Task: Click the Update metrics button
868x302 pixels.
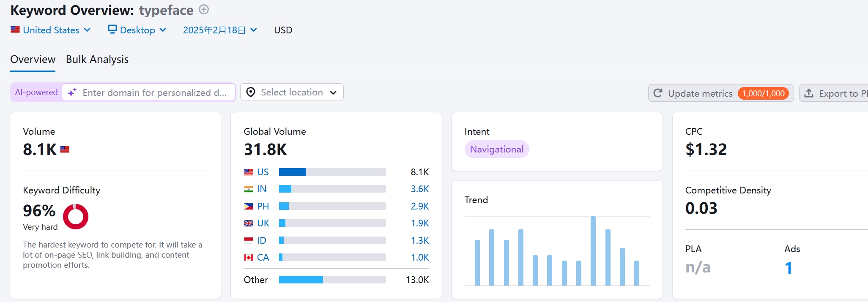Action: (700, 93)
